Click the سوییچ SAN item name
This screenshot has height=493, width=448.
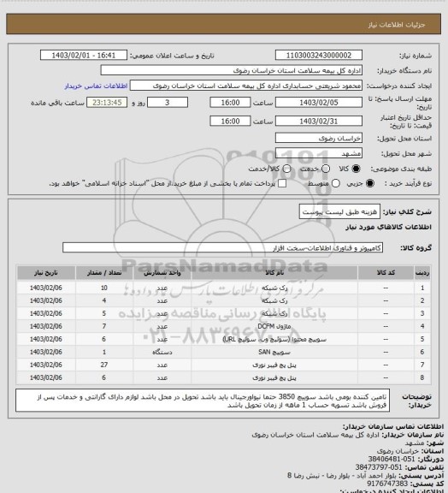(274, 352)
